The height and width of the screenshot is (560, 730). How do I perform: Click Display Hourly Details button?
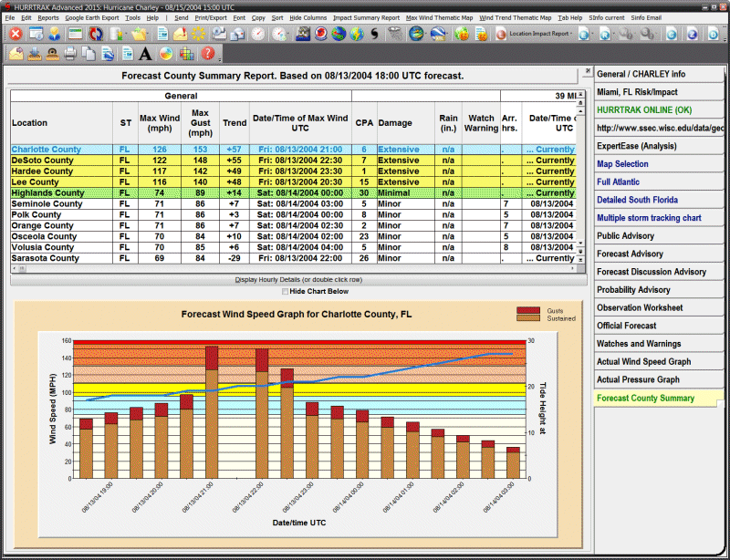coord(296,279)
